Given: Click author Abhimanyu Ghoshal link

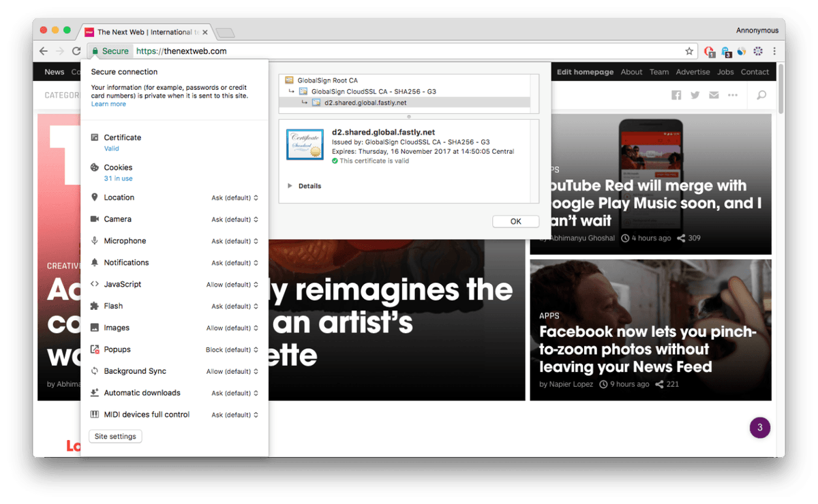Looking at the screenshot, I should [583, 238].
